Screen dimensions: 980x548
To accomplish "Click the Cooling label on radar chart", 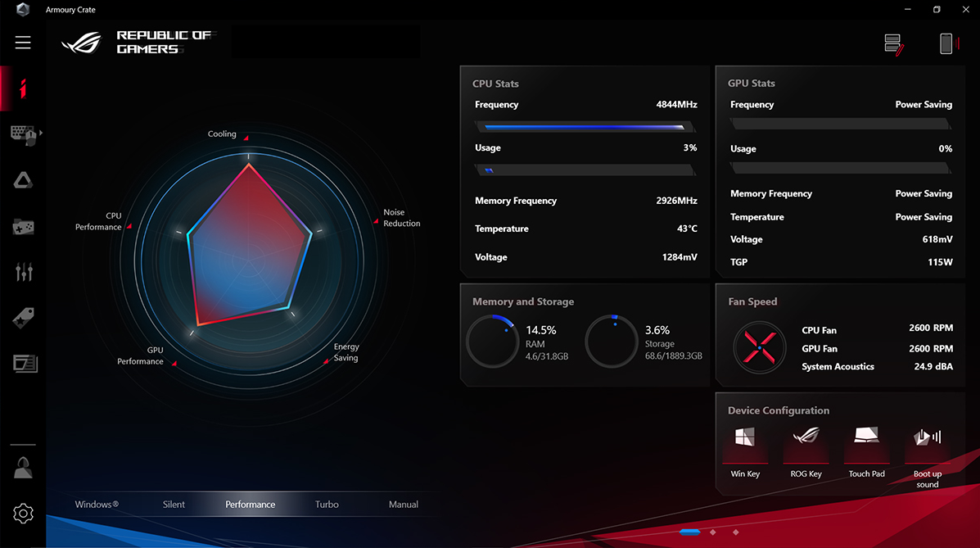I will (x=222, y=134).
